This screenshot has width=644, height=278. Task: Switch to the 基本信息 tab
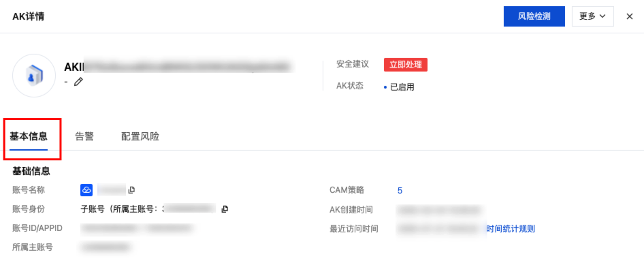[29, 136]
